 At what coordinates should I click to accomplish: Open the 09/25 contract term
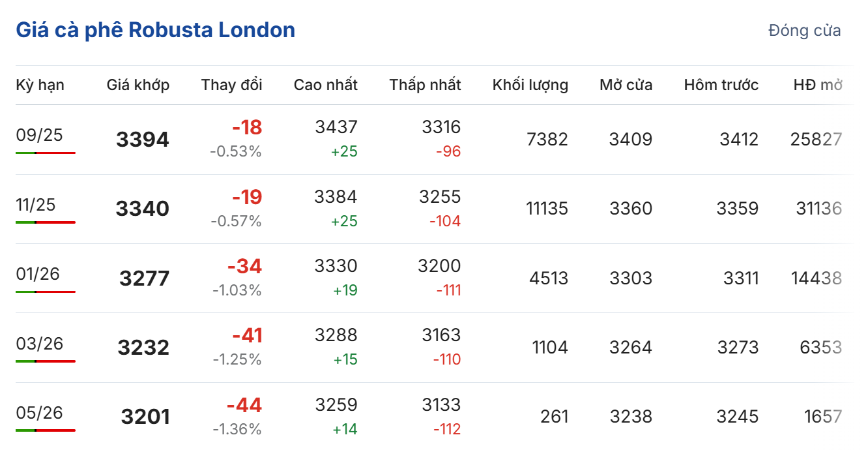point(39,135)
